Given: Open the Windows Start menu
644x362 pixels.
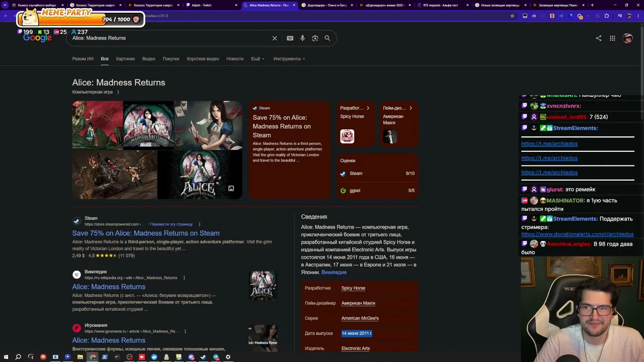Looking at the screenshot, I should 6,357.
